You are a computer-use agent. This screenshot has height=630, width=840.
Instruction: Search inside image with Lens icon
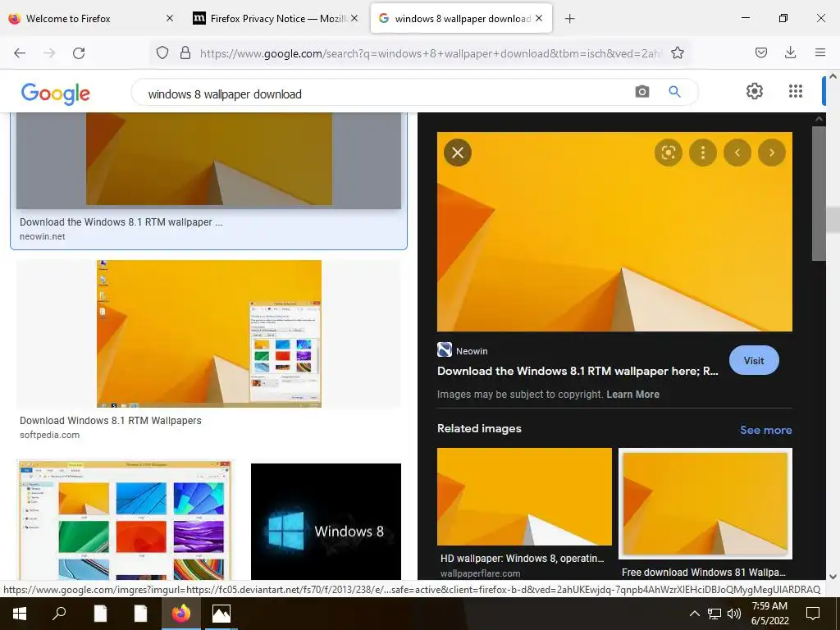pos(668,153)
